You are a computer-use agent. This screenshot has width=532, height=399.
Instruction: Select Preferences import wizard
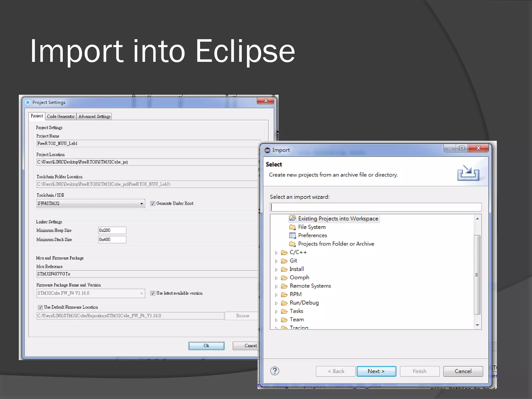pyautogui.click(x=312, y=235)
